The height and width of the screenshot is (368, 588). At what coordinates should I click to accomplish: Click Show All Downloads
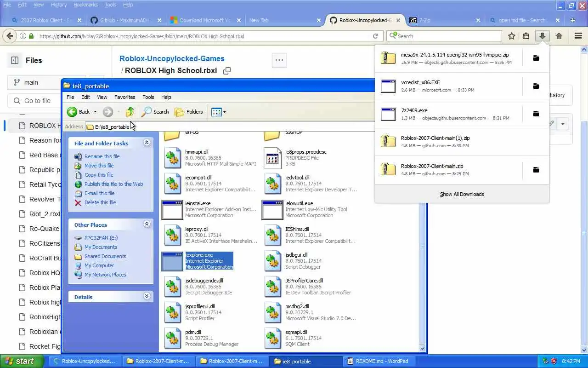tap(462, 194)
